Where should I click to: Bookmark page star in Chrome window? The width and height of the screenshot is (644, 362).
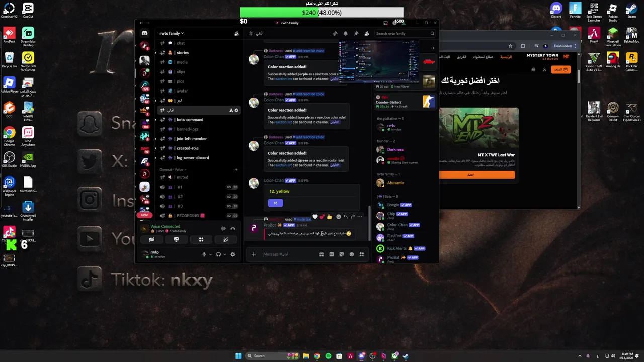[510, 46]
